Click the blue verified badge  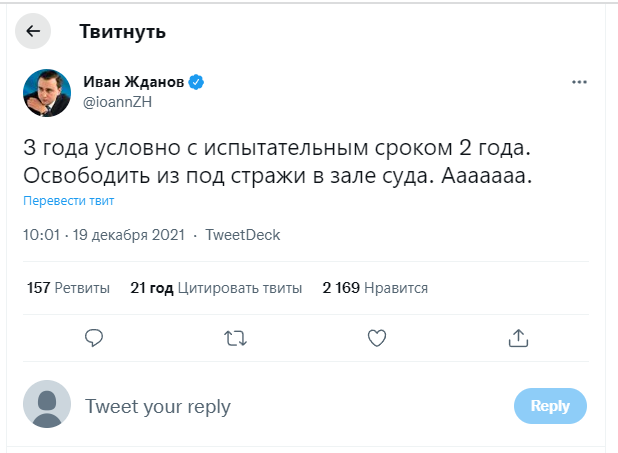coord(197,82)
